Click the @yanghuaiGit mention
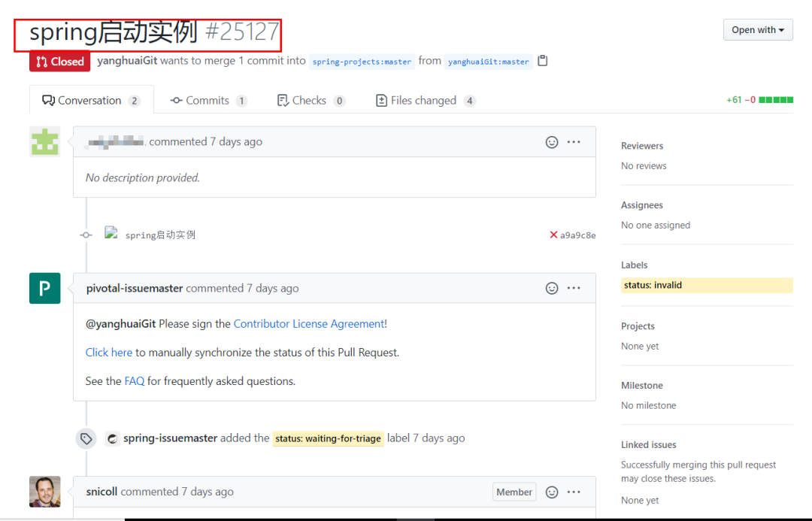 pyautogui.click(x=120, y=324)
